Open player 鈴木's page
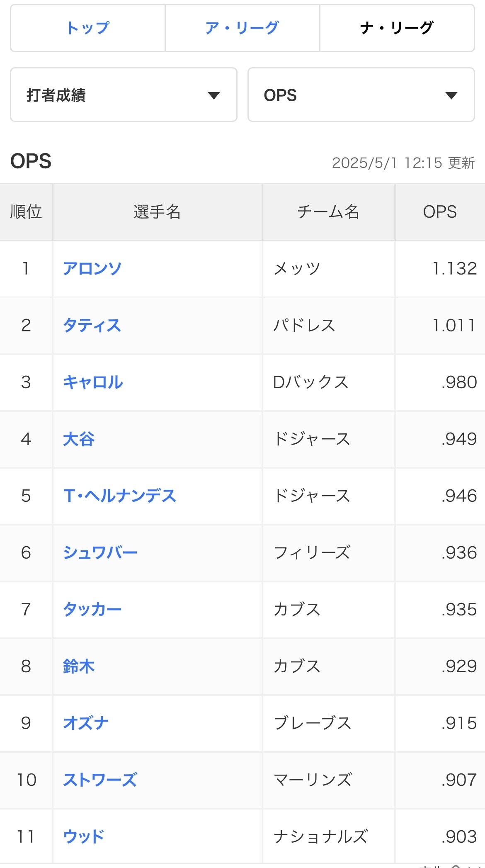 click(x=79, y=666)
